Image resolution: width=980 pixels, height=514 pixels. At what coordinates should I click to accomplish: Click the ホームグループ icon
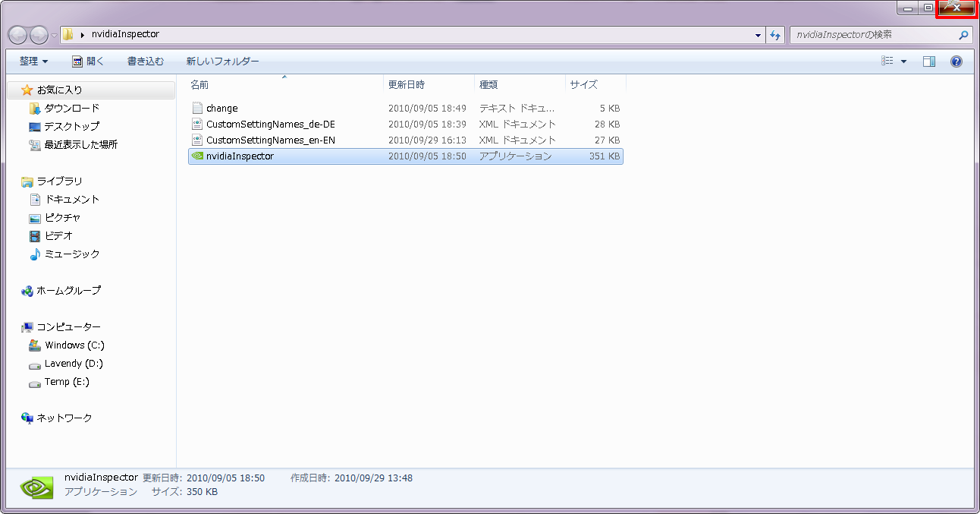tap(27, 291)
